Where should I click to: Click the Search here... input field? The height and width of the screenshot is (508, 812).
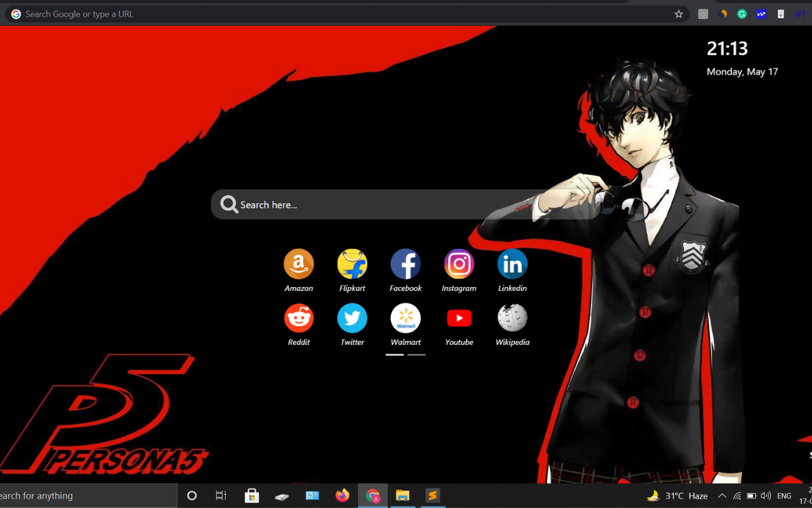406,204
